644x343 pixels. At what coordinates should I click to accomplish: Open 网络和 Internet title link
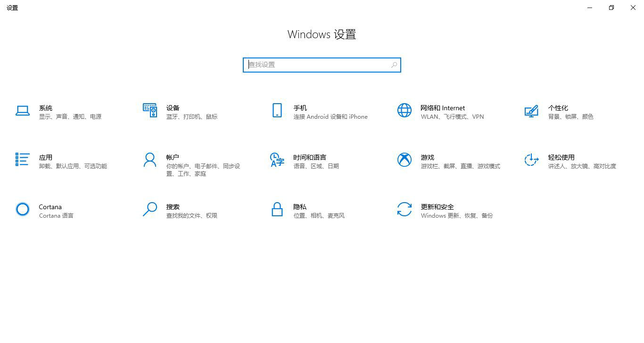(443, 108)
